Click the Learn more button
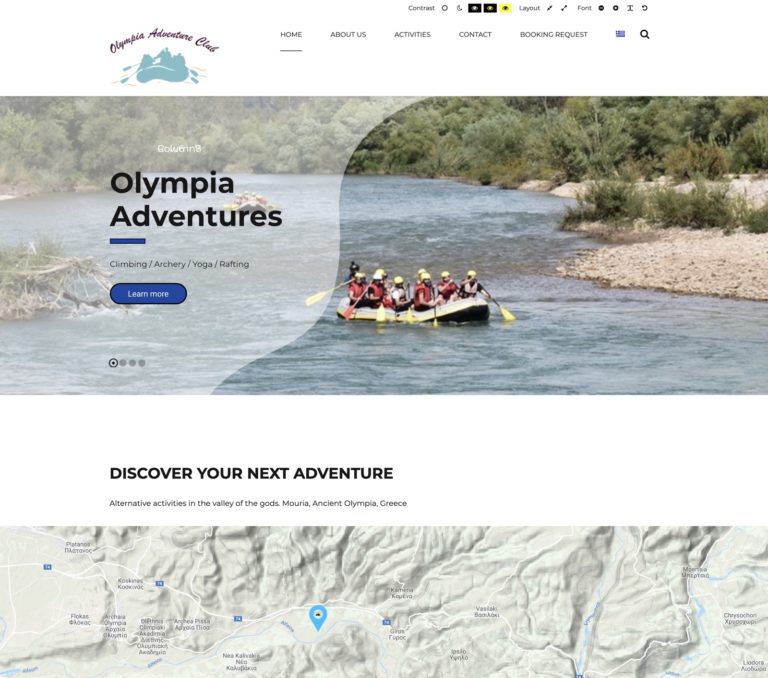 (148, 294)
